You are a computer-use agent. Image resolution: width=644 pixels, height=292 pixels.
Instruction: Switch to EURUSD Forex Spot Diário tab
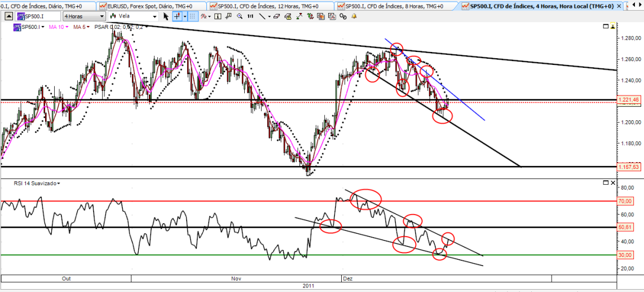(151, 6)
